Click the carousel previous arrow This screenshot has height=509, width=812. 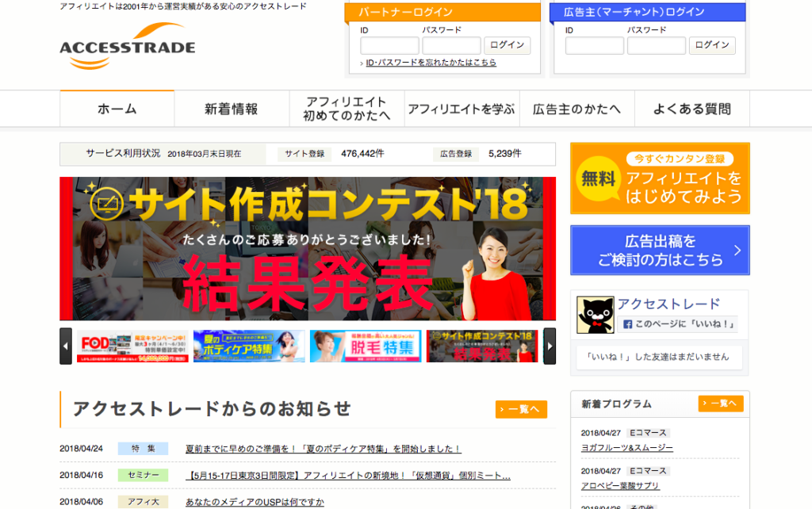[66, 346]
